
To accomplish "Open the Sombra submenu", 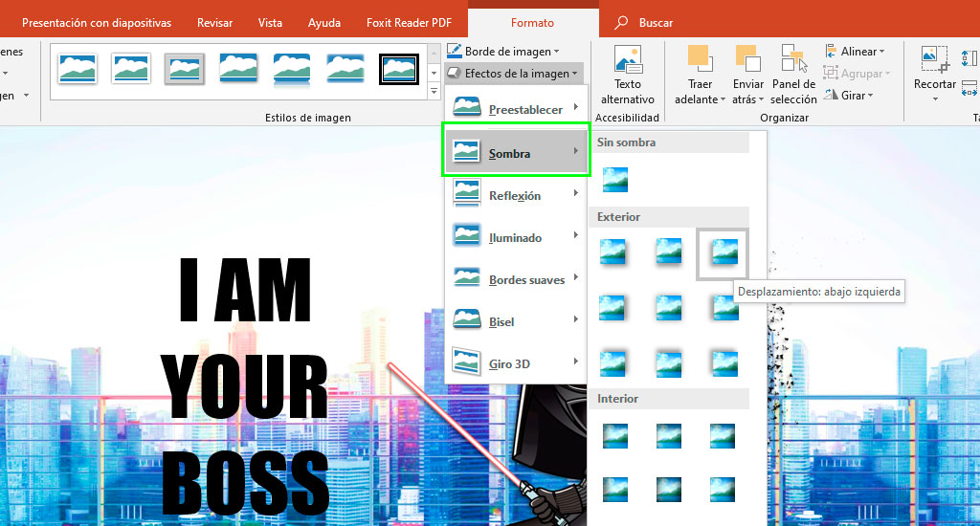I will pyautogui.click(x=516, y=152).
